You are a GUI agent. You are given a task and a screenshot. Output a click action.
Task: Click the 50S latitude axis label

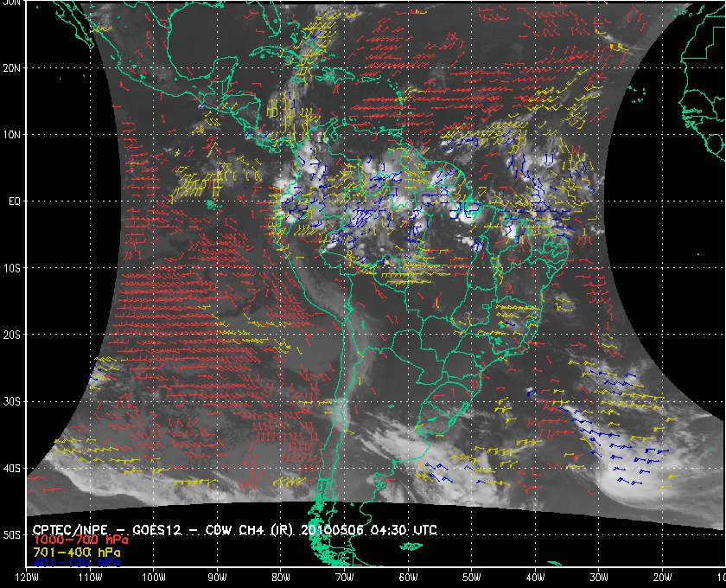11,535
